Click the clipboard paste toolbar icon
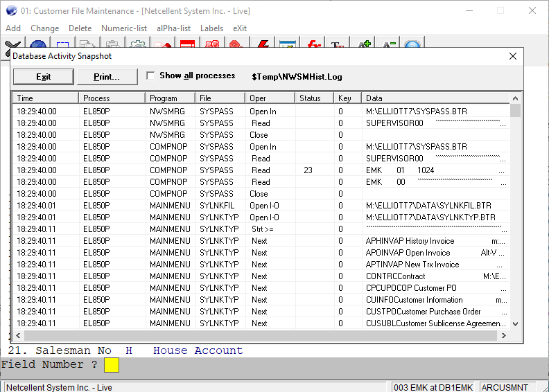 (x=112, y=44)
